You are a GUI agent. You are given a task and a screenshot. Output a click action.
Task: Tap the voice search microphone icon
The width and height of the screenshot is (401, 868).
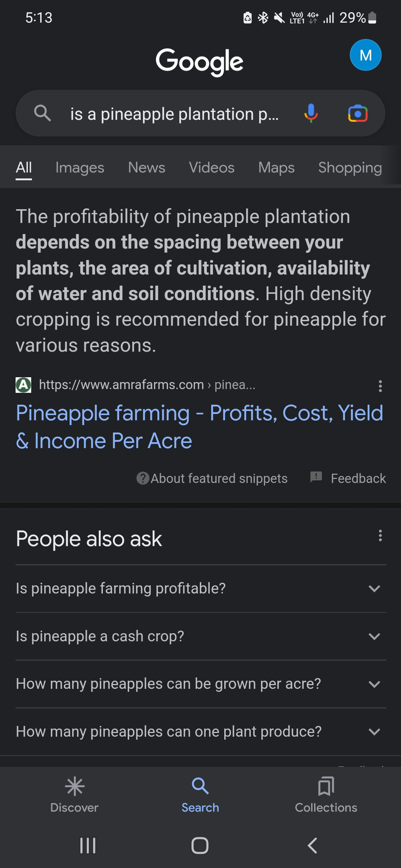[311, 113]
